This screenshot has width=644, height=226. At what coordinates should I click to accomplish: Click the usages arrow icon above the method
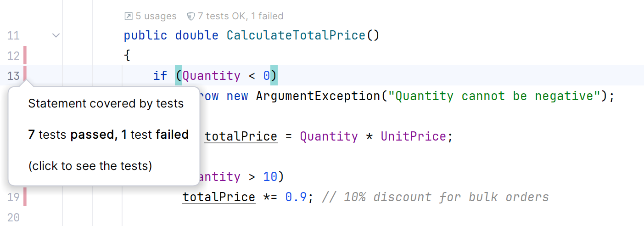pos(129,17)
